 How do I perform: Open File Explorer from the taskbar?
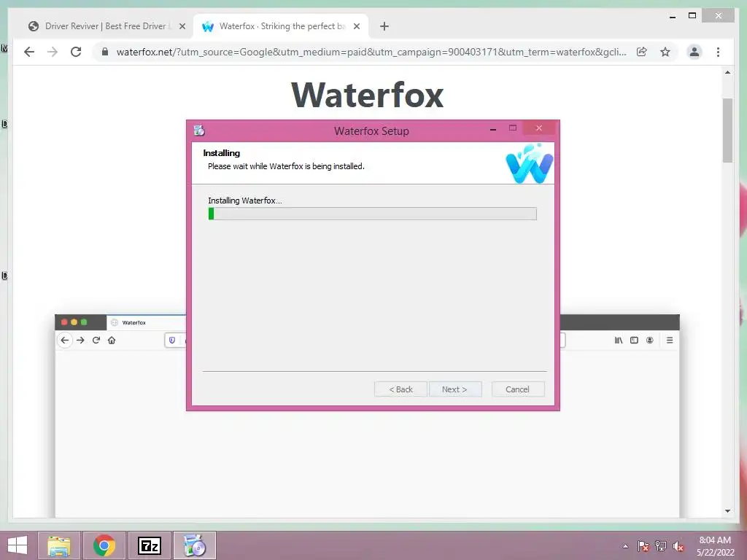(59, 545)
